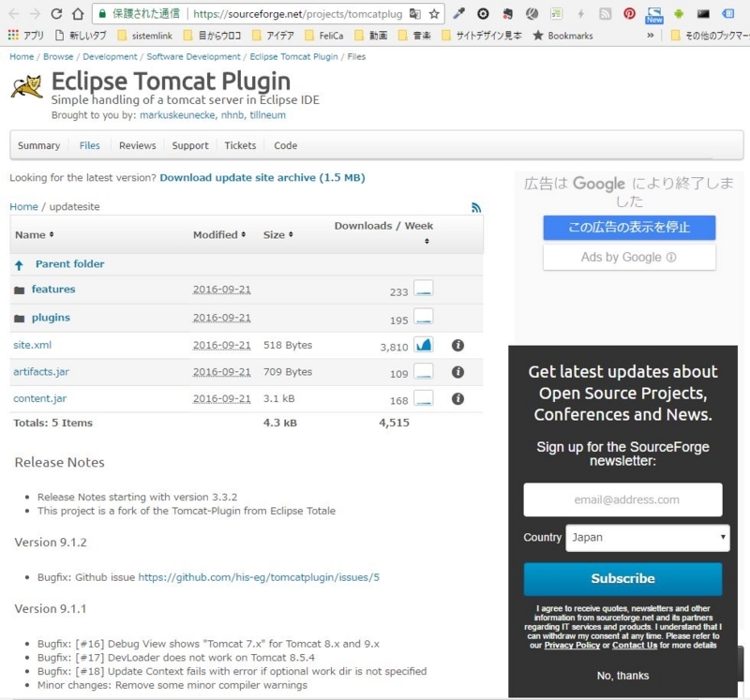The width and height of the screenshot is (750, 700).
Task: Open the Tickets tab
Action: (240, 145)
